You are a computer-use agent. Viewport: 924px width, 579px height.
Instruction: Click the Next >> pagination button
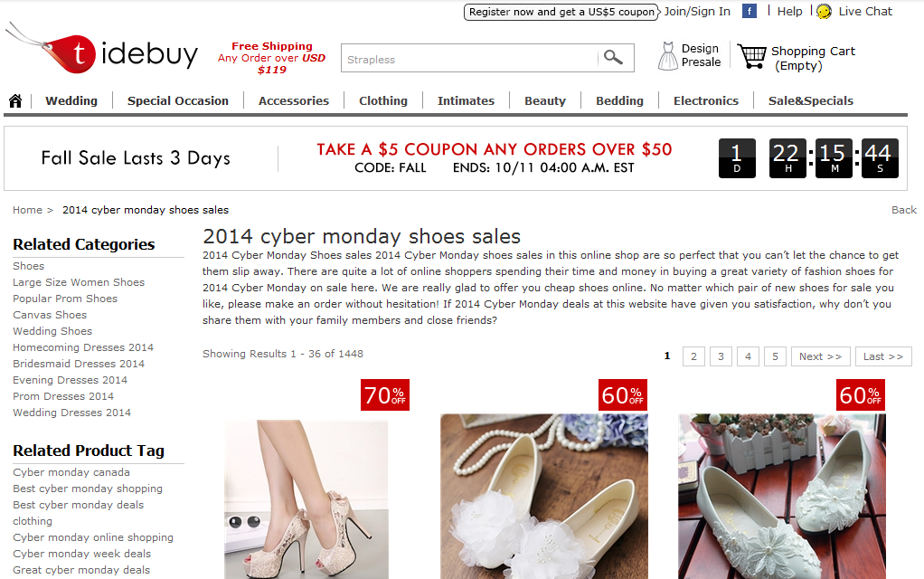coord(820,356)
